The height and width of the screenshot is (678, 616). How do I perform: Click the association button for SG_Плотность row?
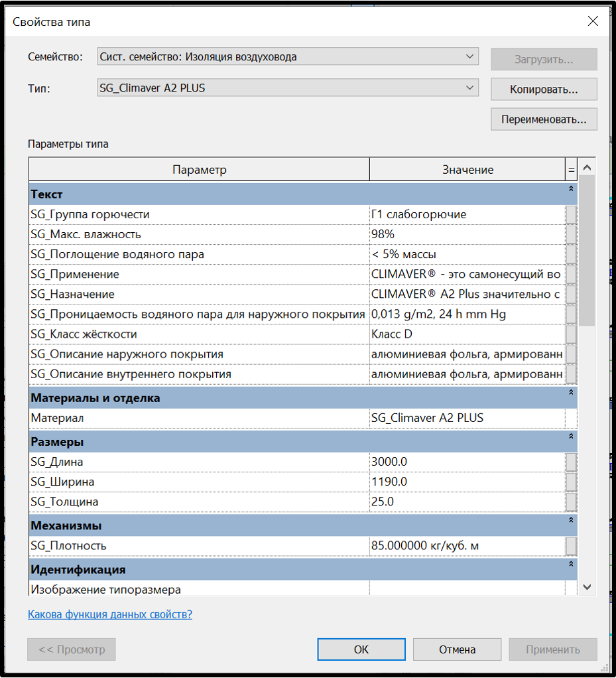click(x=571, y=546)
